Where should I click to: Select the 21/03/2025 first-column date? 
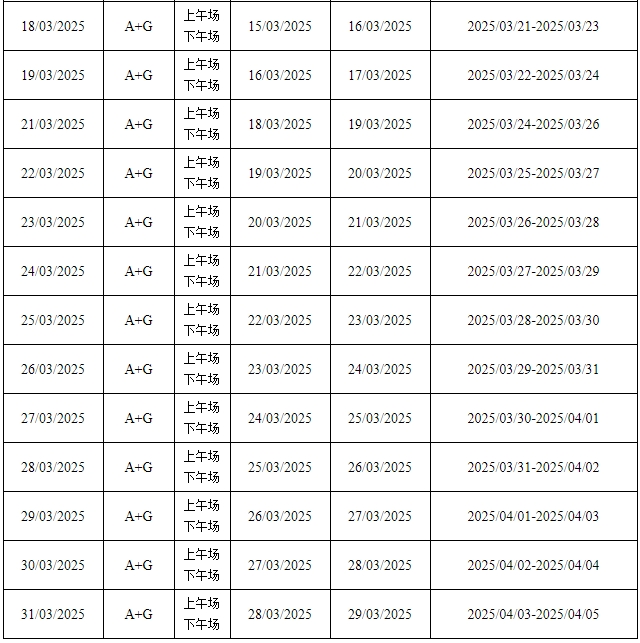point(53,124)
